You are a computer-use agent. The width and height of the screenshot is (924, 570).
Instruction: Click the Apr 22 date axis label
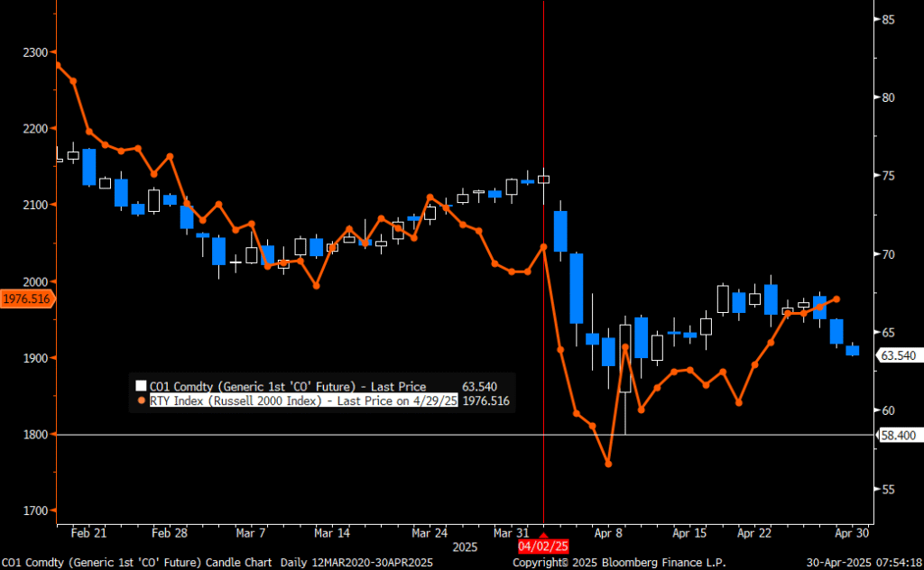(x=753, y=533)
